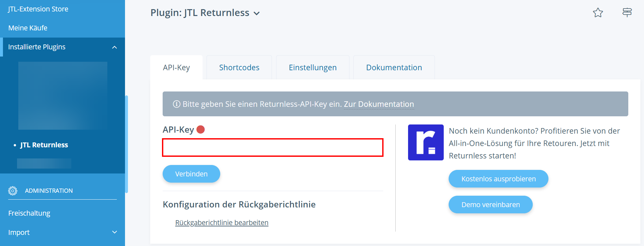
Task: Click the Returnless logo image
Action: pyautogui.click(x=426, y=142)
